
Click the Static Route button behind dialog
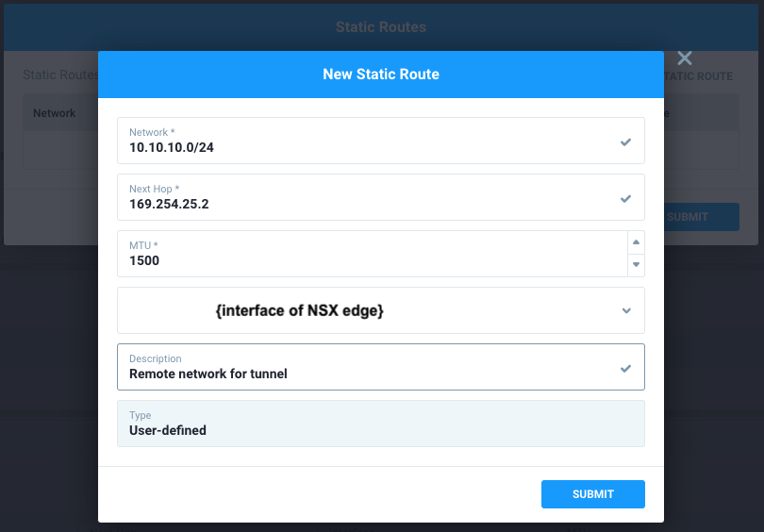pyautogui.click(x=698, y=76)
